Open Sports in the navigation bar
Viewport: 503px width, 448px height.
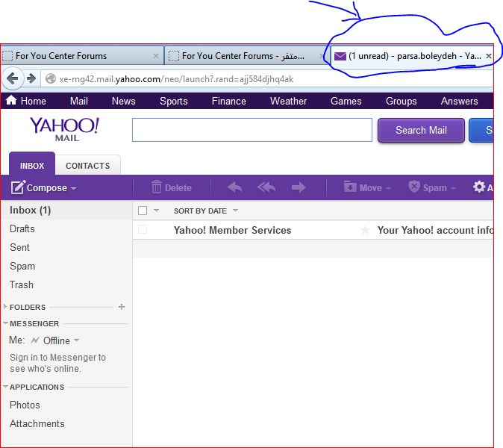174,101
